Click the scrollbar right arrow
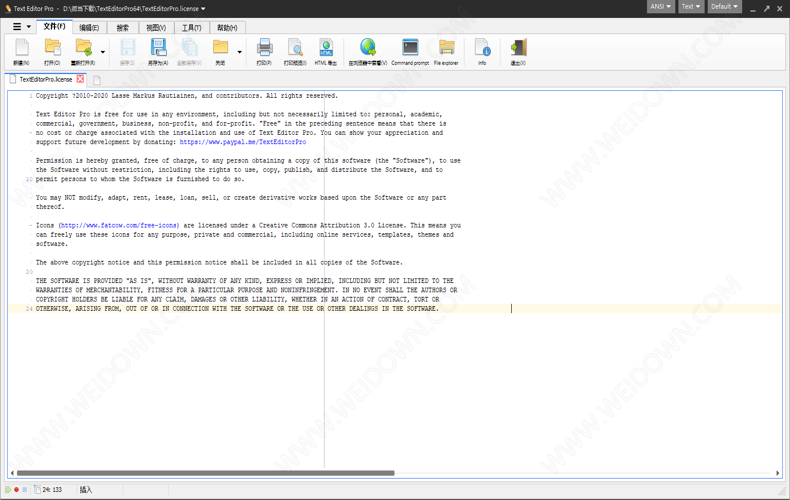The height and width of the screenshot is (500, 790). tap(777, 473)
